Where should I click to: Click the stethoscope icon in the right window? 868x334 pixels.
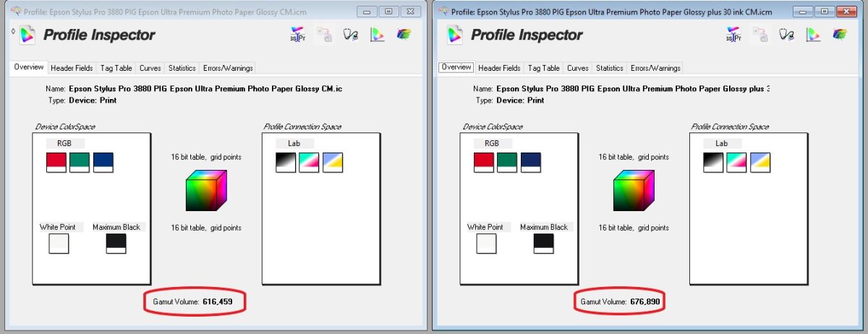[x=786, y=34]
